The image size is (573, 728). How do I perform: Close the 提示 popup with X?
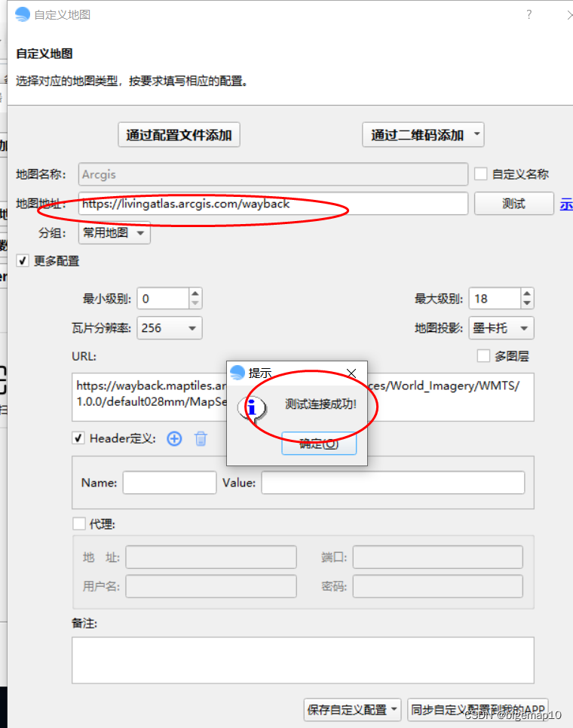click(351, 373)
